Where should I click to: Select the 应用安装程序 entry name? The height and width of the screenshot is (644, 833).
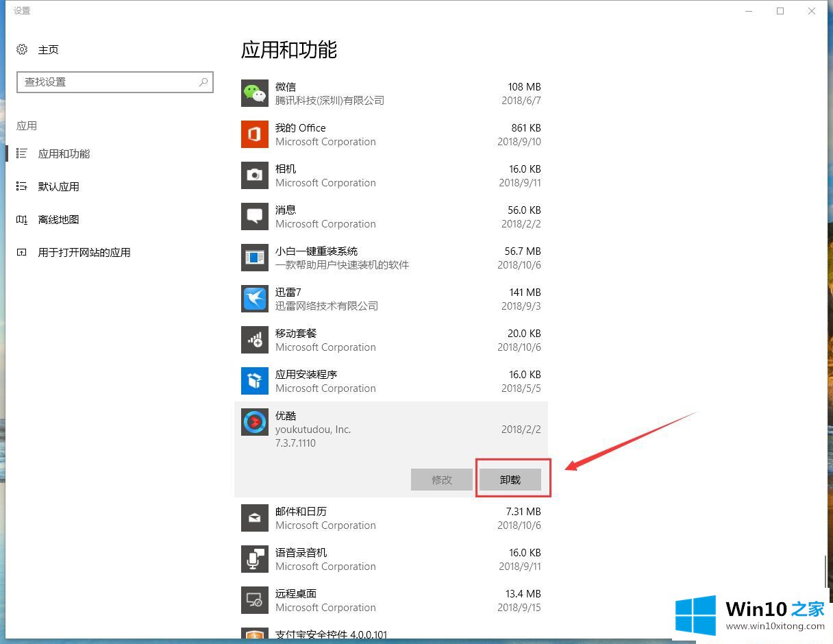pos(306,374)
